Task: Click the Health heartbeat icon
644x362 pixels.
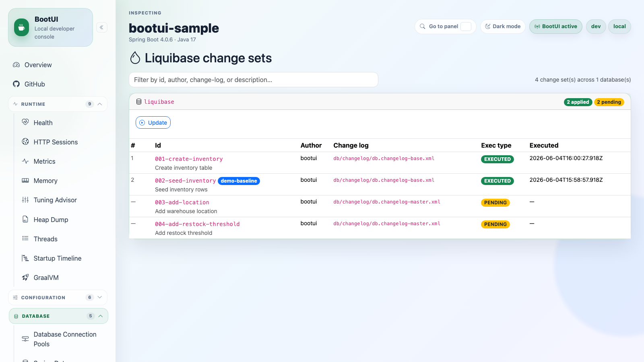Action: (x=25, y=122)
